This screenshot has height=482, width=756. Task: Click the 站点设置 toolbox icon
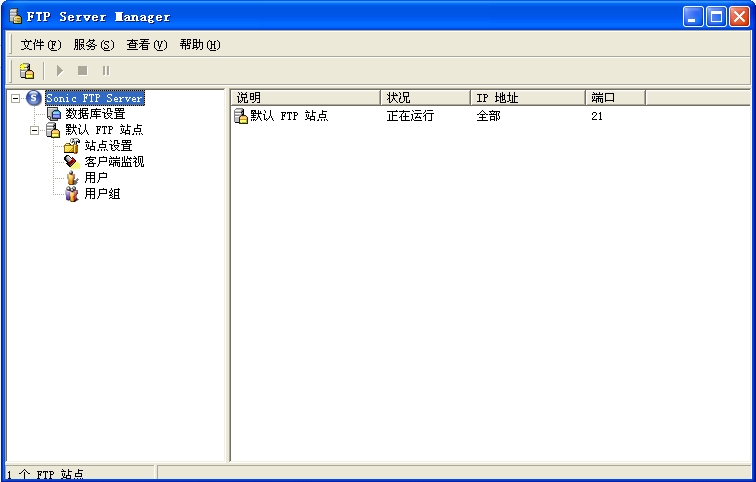point(72,146)
